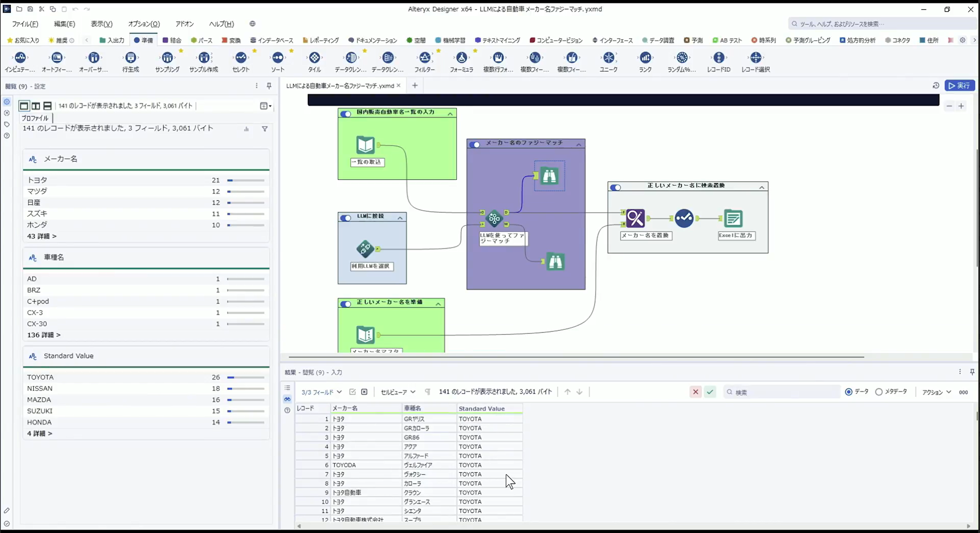980x533 pixels.
Task: Open the アクション dropdown
Action: click(x=936, y=392)
